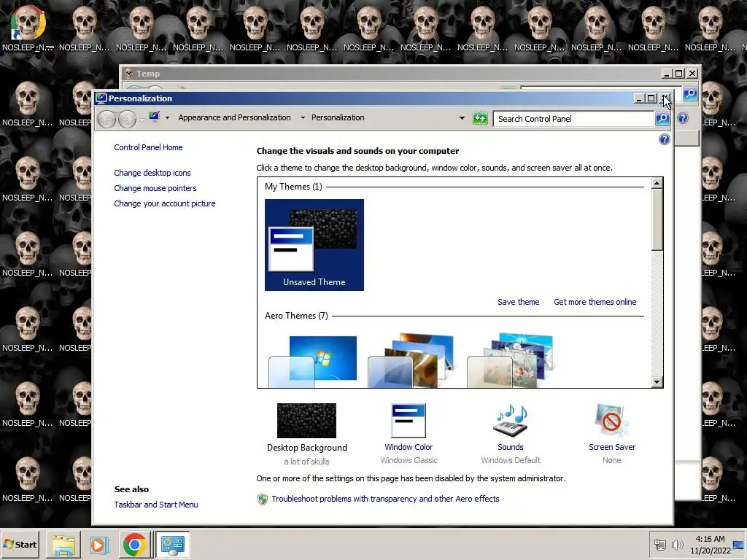Open the Desktop Background icon 'a lot of skulls'
This screenshot has height=560, width=747.
306,421
